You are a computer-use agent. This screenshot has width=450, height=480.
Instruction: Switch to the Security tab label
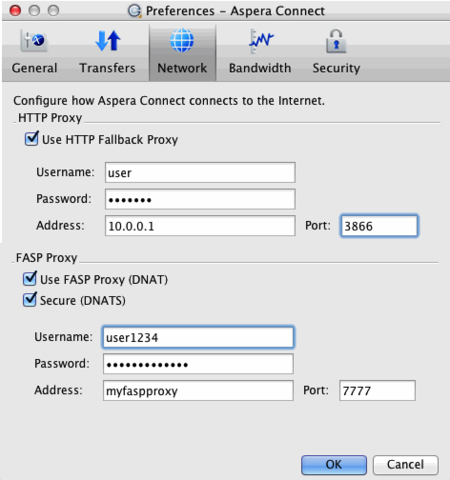336,68
